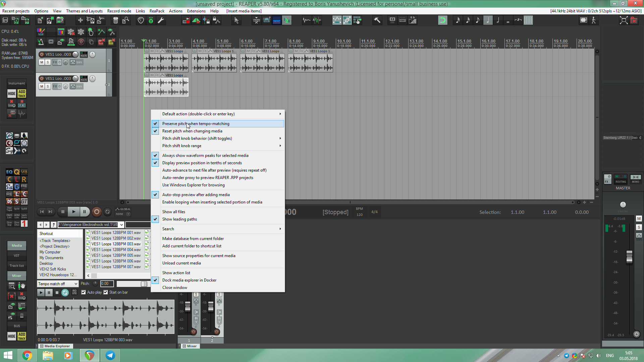Open Telegram from the Windows taskbar
This screenshot has height=362, width=644.
[x=110, y=355]
